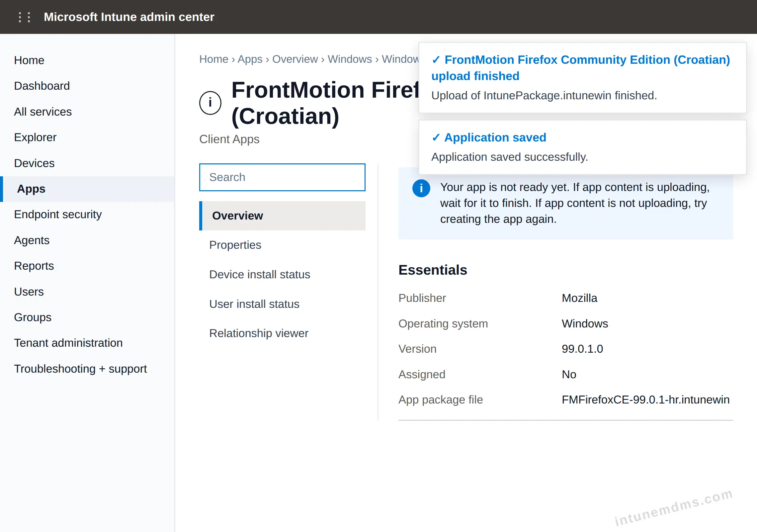Click the Windows breadcrumb link
The image size is (757, 532).
[350, 59]
